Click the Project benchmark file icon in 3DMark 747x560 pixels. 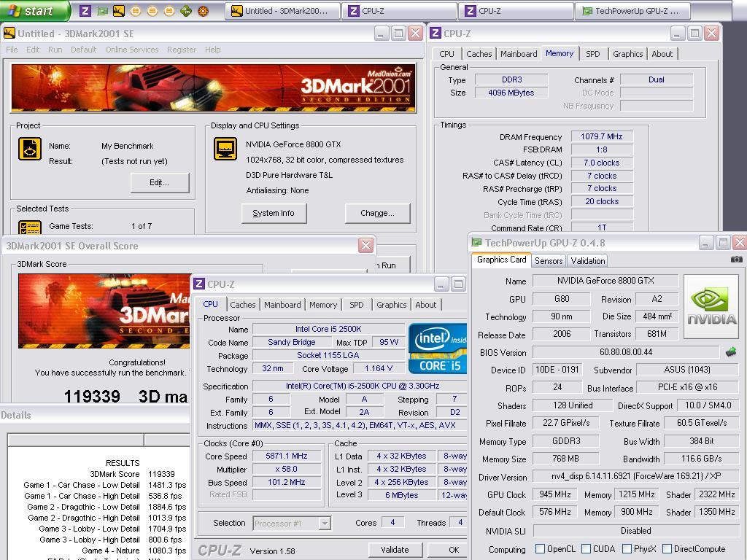tap(29, 149)
